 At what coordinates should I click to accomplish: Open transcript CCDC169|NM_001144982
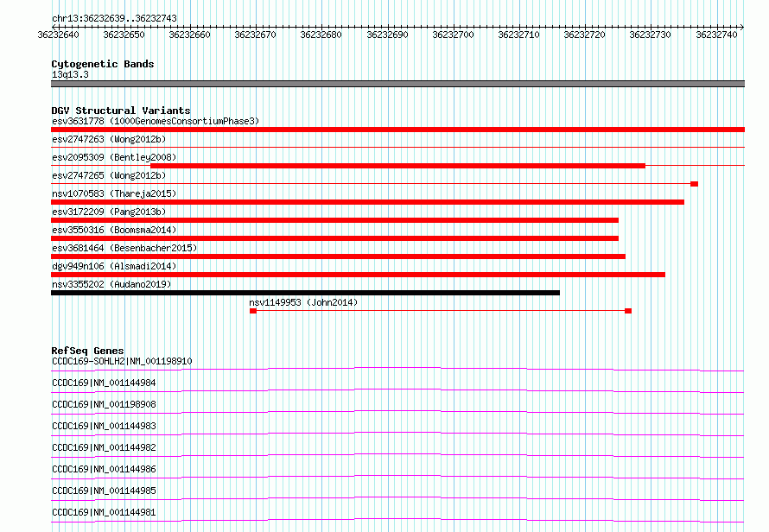point(104,447)
